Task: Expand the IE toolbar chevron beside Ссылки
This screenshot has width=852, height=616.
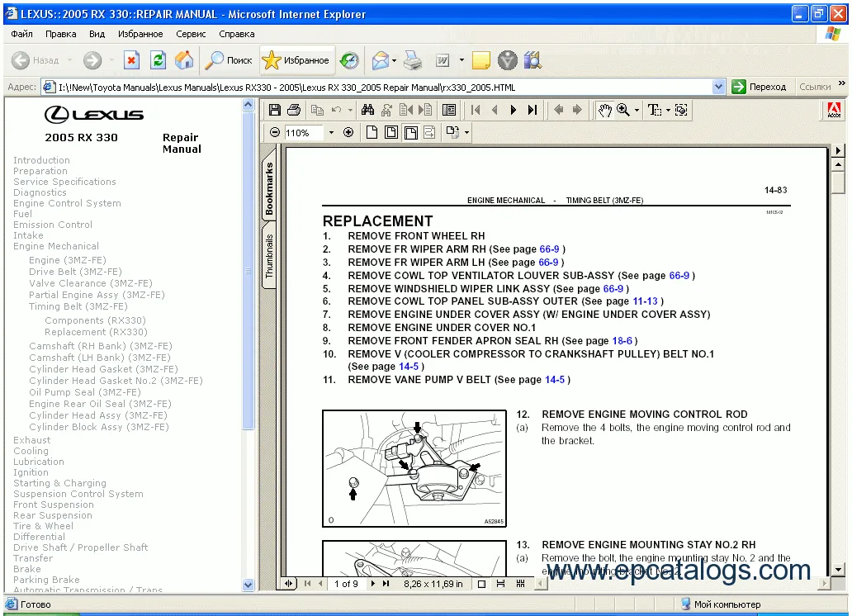Action: (841, 83)
